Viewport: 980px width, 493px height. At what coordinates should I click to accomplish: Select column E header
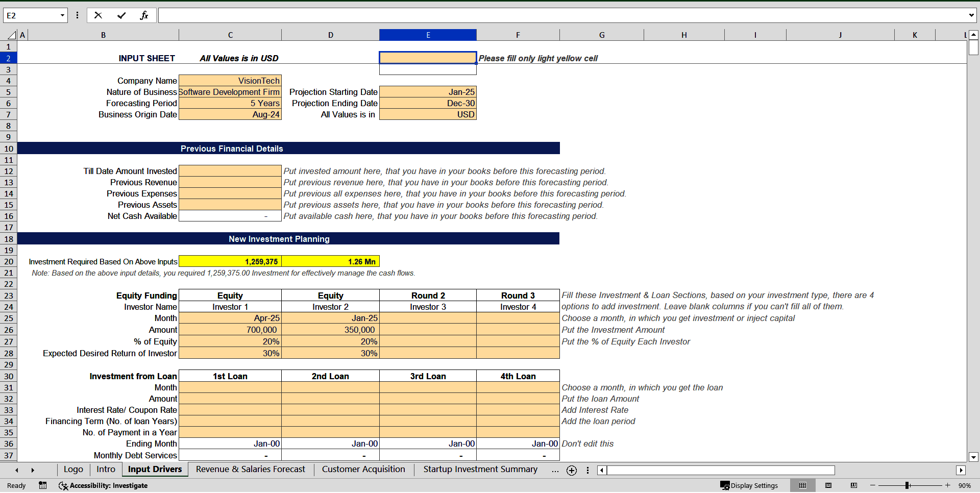[x=428, y=35]
